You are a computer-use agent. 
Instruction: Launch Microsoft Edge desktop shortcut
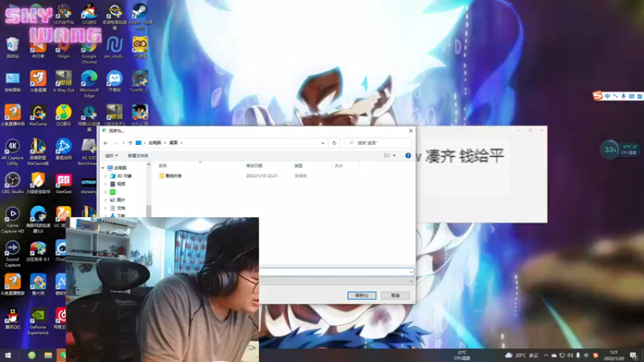[89, 84]
